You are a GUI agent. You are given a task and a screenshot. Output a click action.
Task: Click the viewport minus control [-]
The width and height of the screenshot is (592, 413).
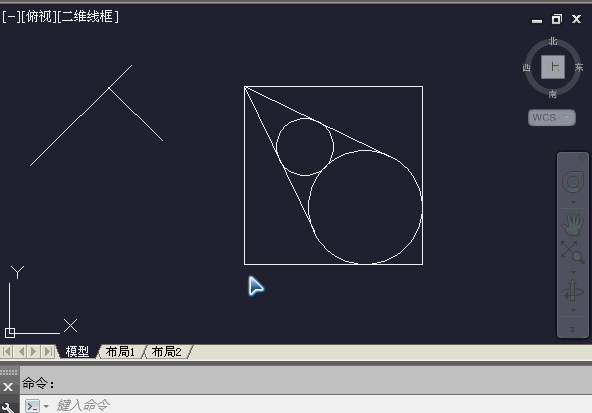(x=11, y=17)
